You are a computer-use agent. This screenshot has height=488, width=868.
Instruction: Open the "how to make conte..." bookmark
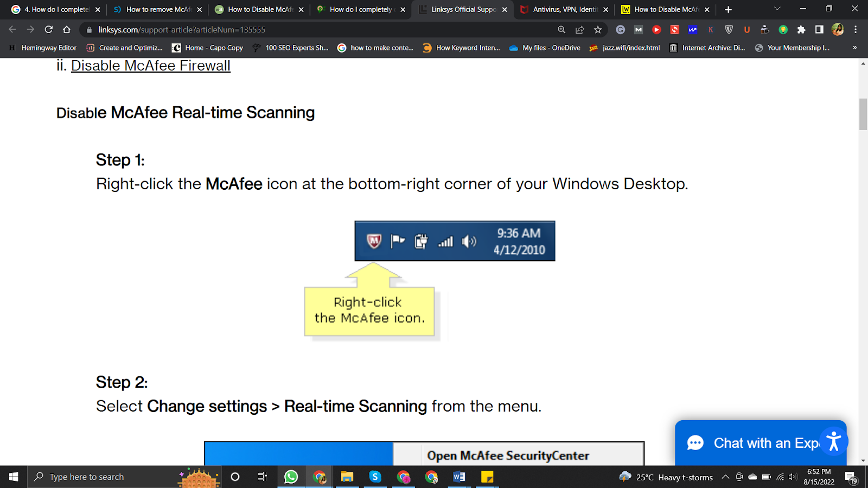(x=375, y=48)
